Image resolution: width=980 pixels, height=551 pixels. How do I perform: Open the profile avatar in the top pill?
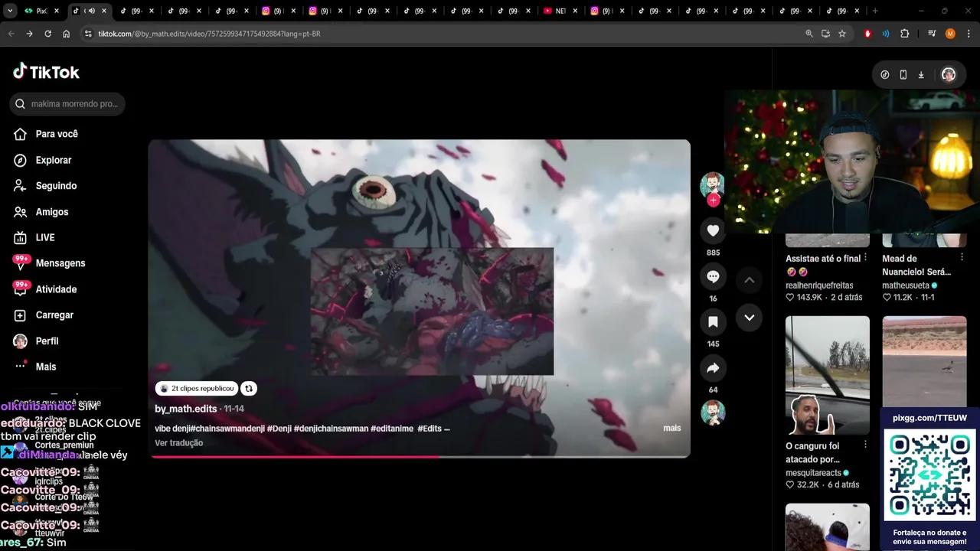click(x=948, y=74)
